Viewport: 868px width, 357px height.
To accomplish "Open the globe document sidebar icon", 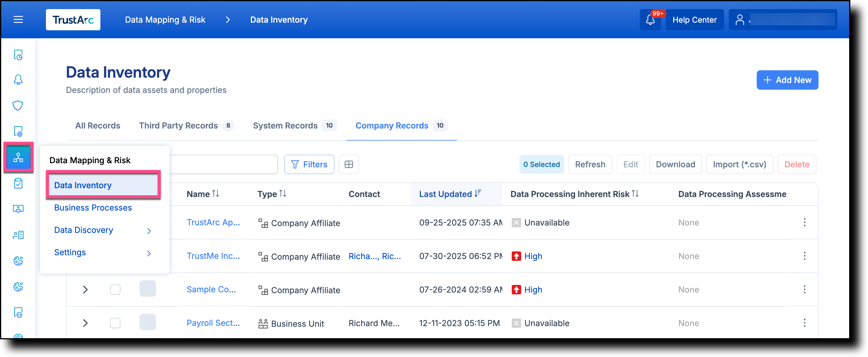I will click(x=18, y=131).
